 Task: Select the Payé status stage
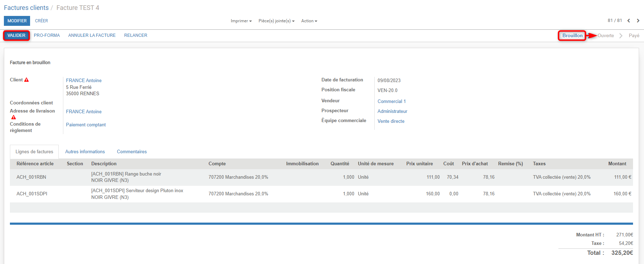pos(634,36)
